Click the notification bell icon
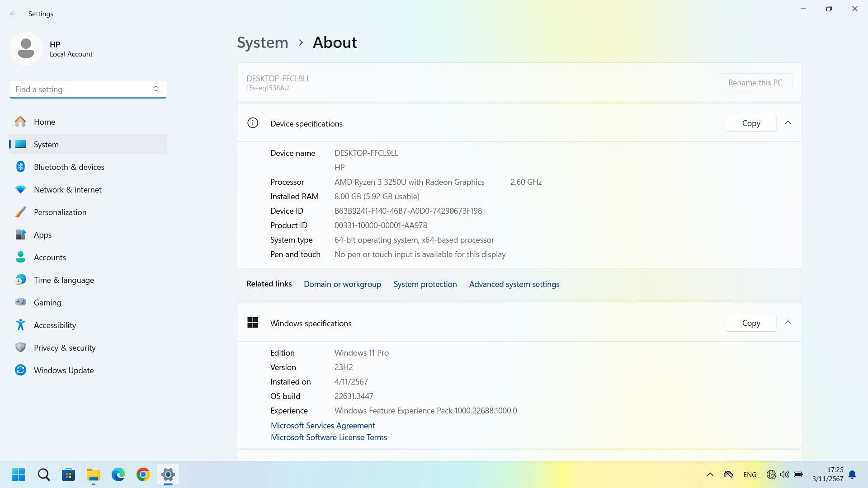The height and width of the screenshot is (488, 868). [x=852, y=475]
